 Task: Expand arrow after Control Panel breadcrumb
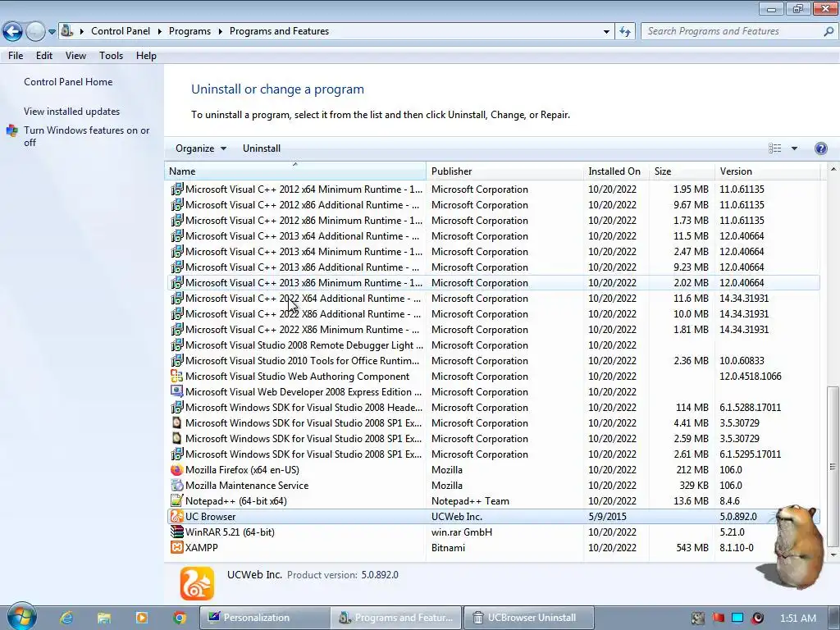click(159, 32)
